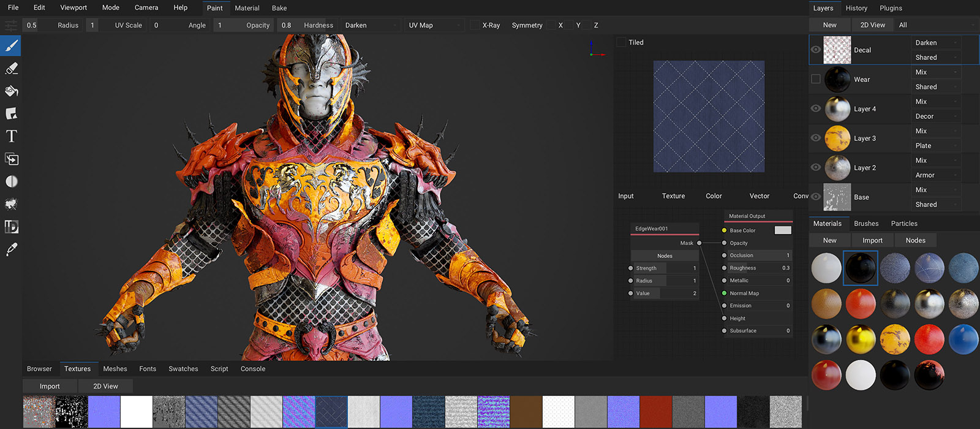The height and width of the screenshot is (429, 980).
Task: Click the Base Color swatch in Material Output
Action: coord(783,230)
